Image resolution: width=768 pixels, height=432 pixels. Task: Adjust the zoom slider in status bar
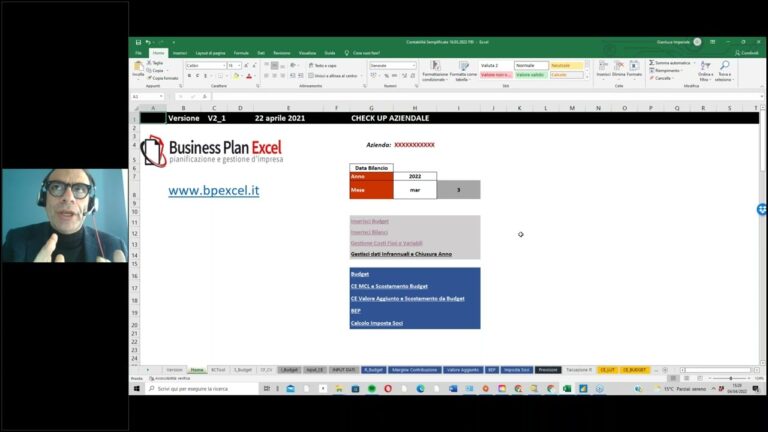[730, 378]
